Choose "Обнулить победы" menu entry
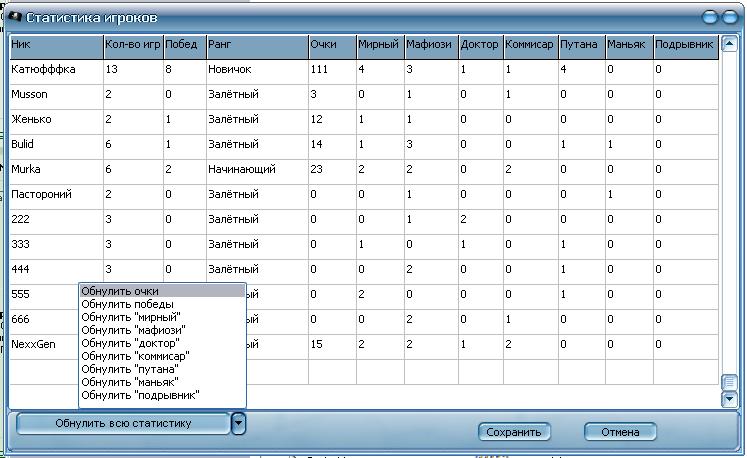Image resolution: width=747 pixels, height=458 pixels. (x=161, y=304)
